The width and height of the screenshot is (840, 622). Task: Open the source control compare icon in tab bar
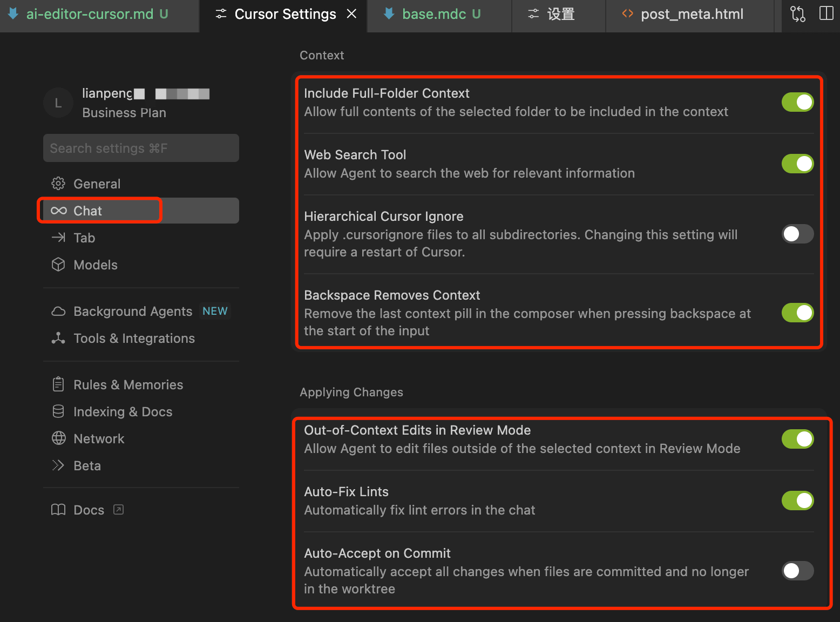[x=797, y=13]
